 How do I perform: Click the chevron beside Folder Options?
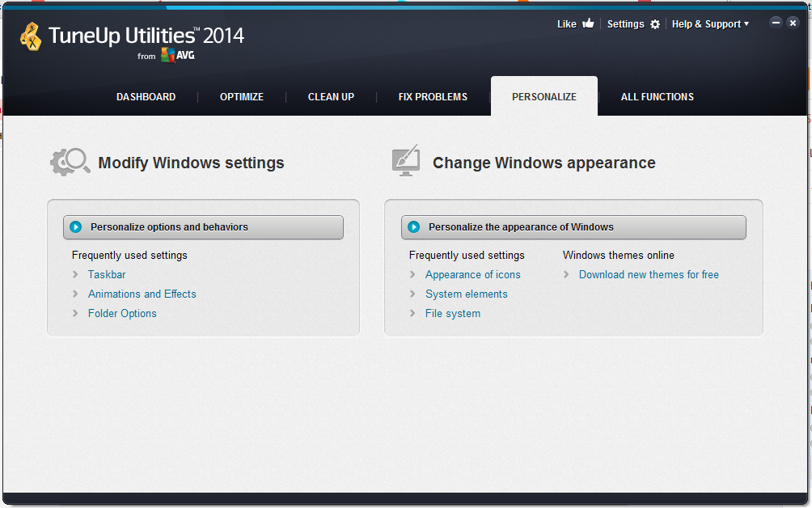click(75, 313)
